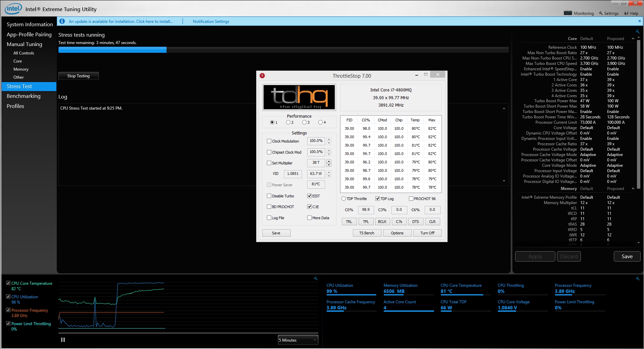Select Performance profile 4

click(320, 122)
